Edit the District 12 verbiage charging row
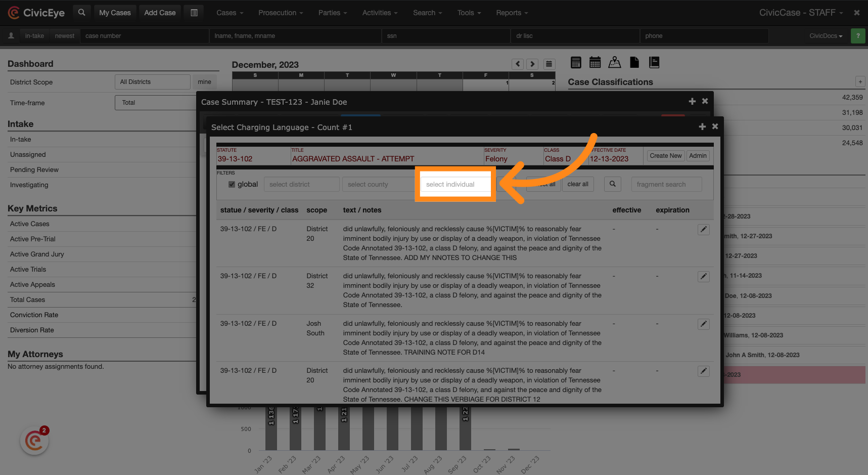 [704, 371]
